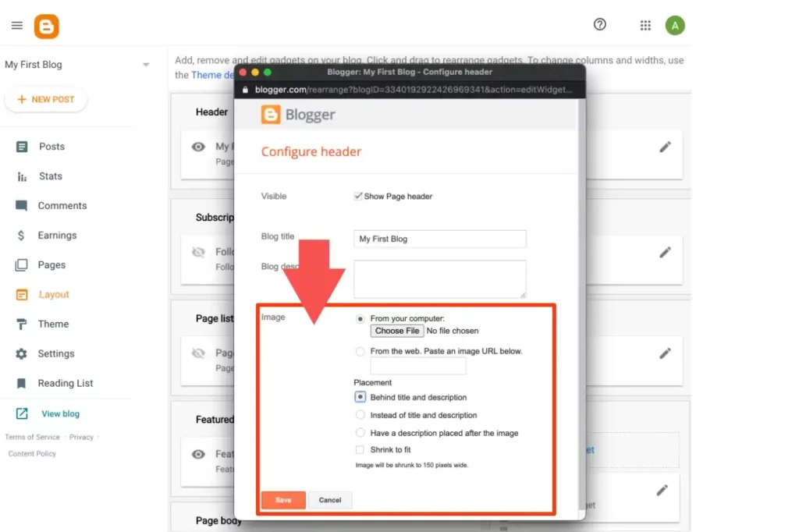Open the Privacy link
Image resolution: width=799 pixels, height=532 pixels.
pyautogui.click(x=81, y=437)
